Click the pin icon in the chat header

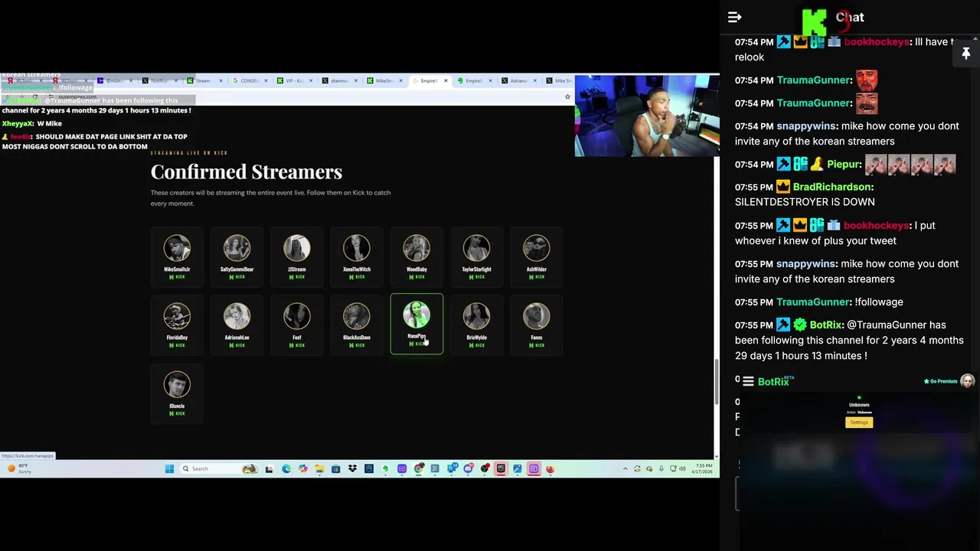coord(965,53)
